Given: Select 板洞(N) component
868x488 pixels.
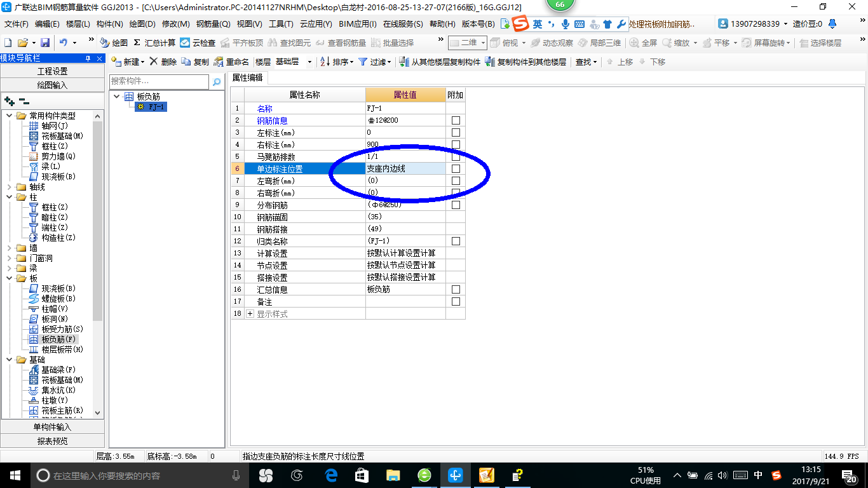Looking at the screenshot, I should pyautogui.click(x=49, y=319).
